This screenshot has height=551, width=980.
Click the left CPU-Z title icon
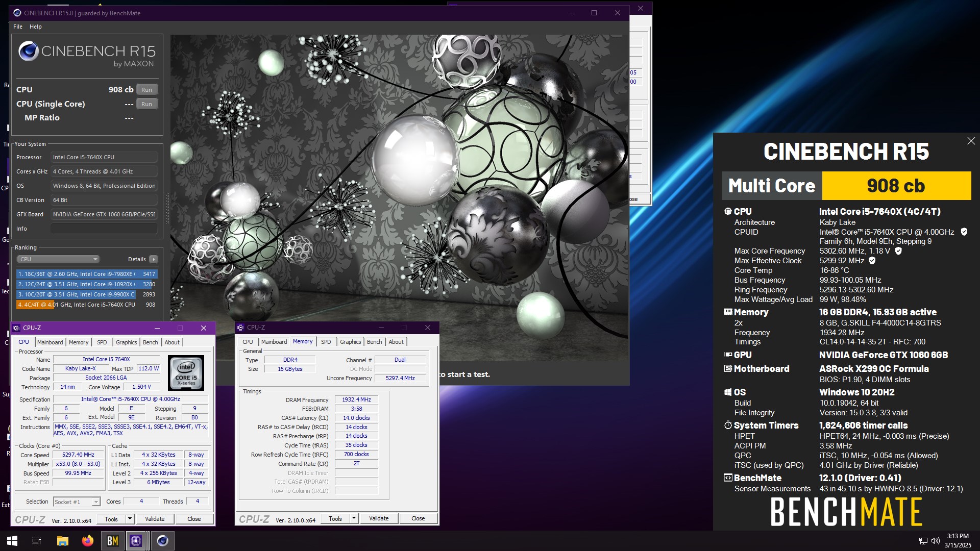point(16,328)
